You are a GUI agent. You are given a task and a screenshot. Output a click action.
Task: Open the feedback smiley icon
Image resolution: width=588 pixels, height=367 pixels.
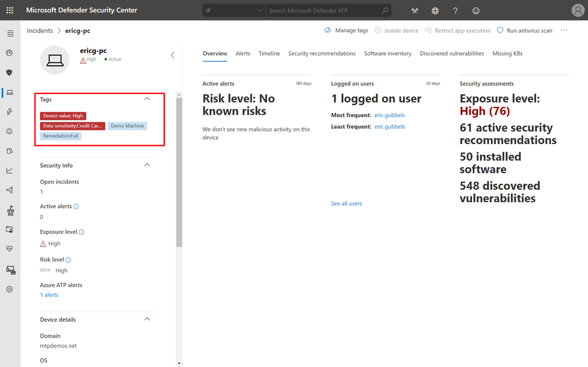[x=476, y=11]
